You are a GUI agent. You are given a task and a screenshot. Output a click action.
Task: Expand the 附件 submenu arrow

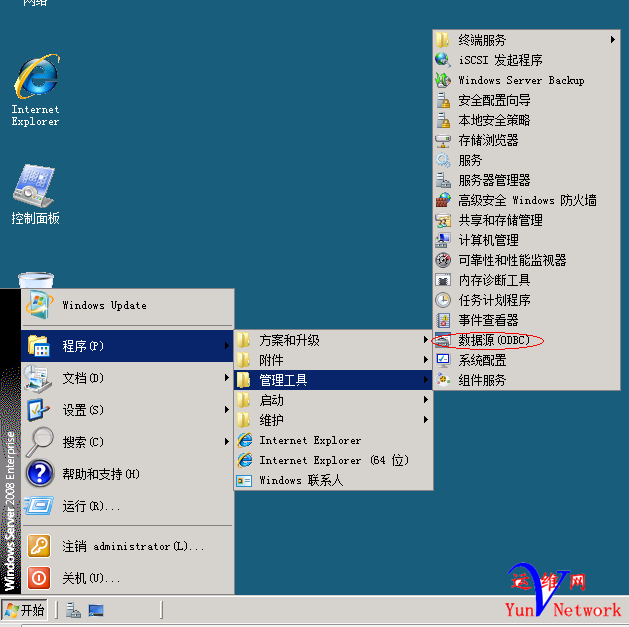pyautogui.click(x=425, y=359)
